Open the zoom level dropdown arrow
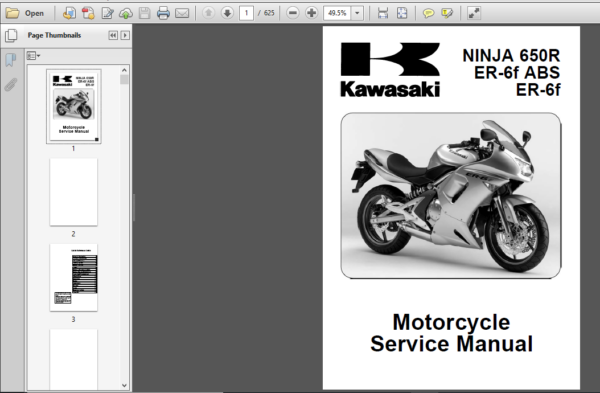Screen dimensions: 600x393 (357, 13)
